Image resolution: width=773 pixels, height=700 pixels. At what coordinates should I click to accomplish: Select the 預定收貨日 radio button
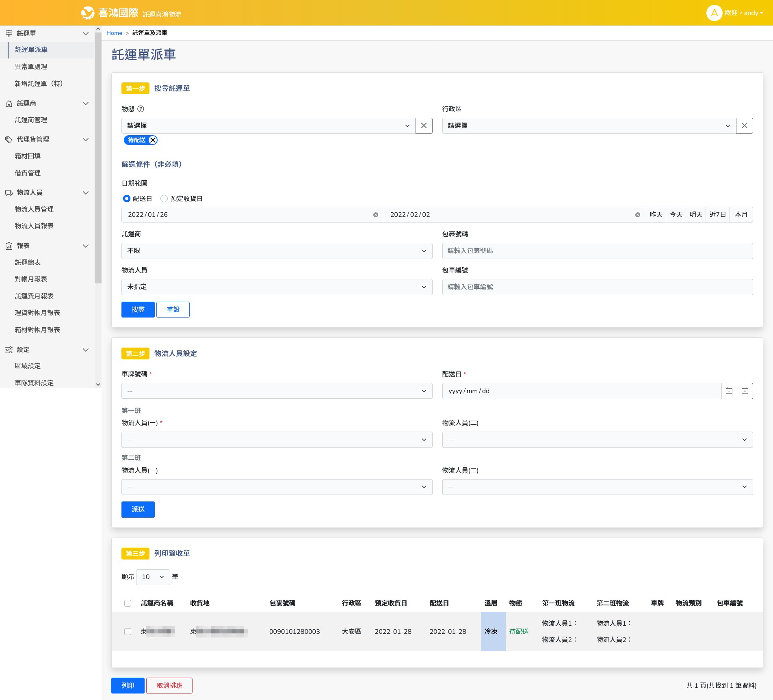164,199
